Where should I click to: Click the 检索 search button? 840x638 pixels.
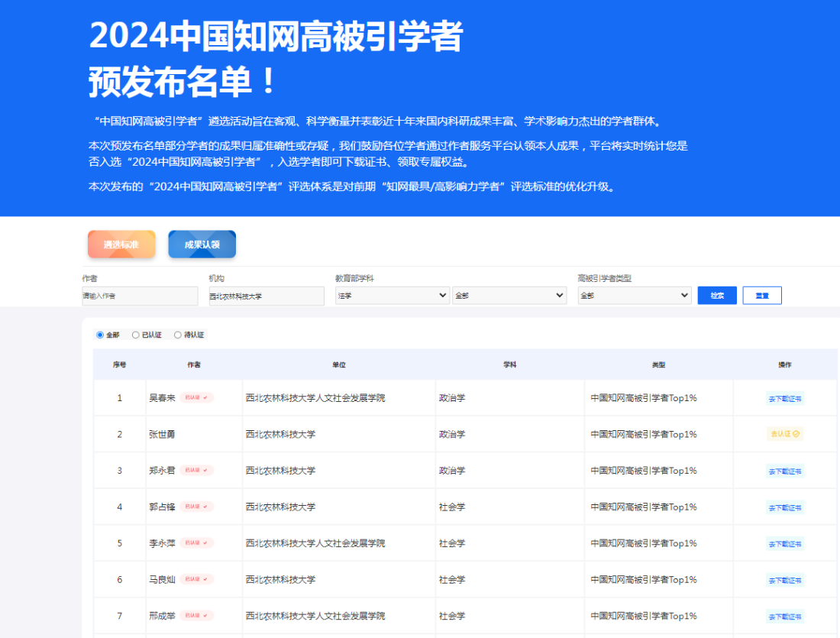tap(716, 295)
